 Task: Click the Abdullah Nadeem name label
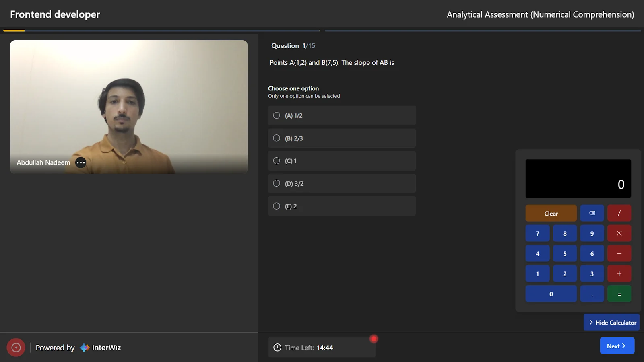[x=43, y=162]
